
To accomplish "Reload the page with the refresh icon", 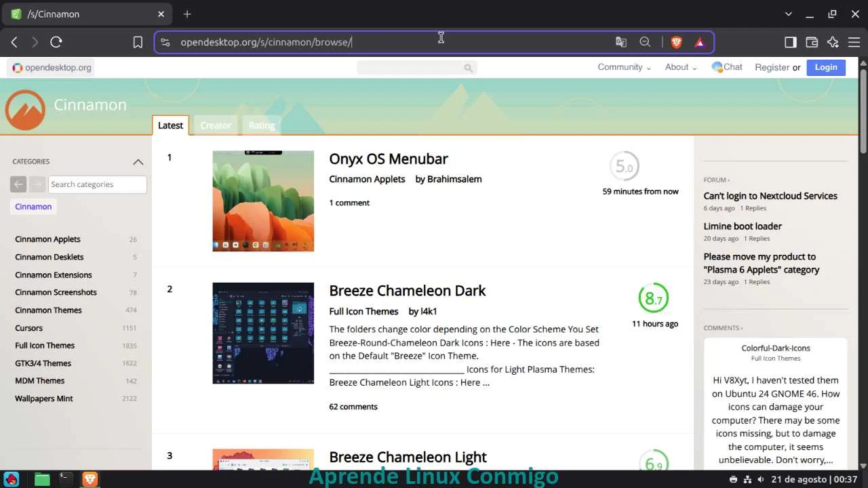I will click(x=56, y=42).
